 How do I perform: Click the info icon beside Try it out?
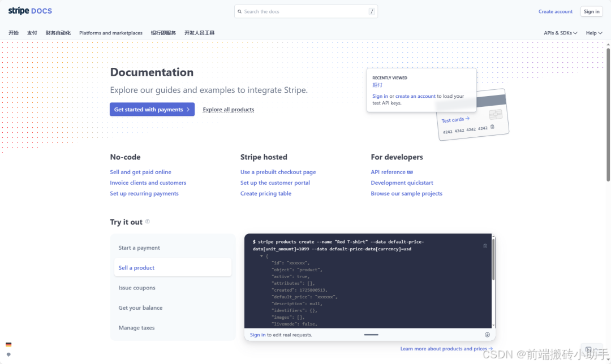click(x=147, y=222)
